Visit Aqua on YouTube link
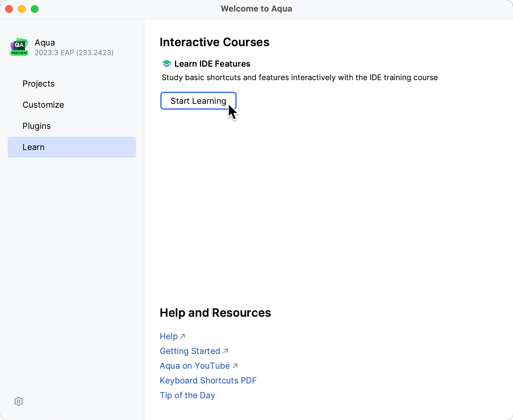Image resolution: width=513 pixels, height=420 pixels. click(x=199, y=365)
